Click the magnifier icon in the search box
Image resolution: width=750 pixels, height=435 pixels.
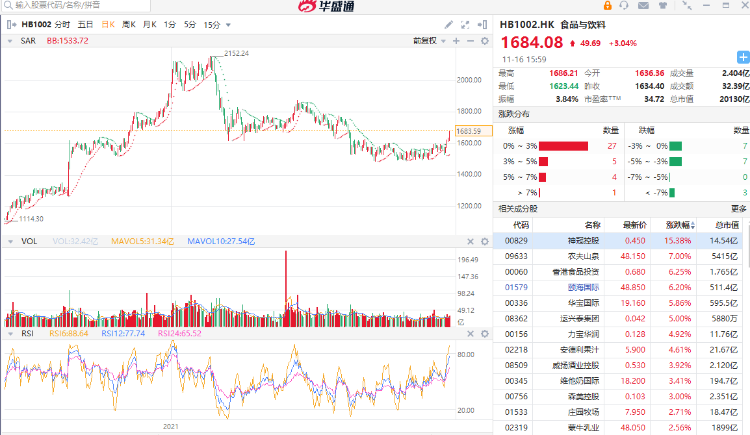(7, 5)
